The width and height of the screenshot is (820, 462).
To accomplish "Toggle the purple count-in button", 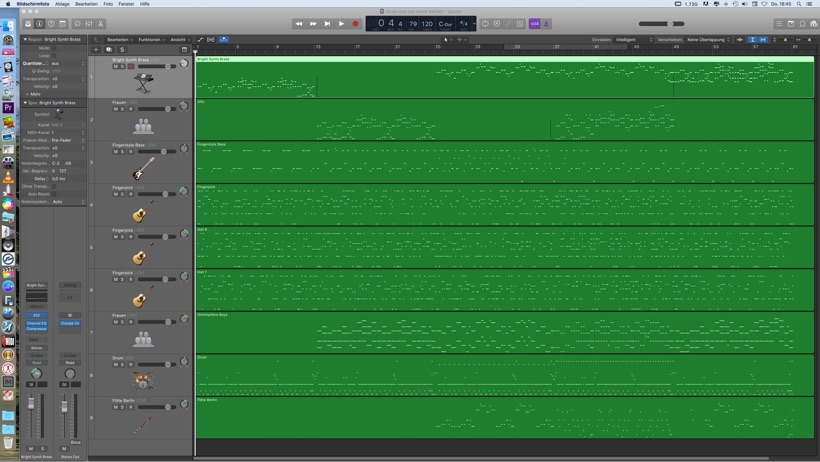I will click(x=534, y=24).
